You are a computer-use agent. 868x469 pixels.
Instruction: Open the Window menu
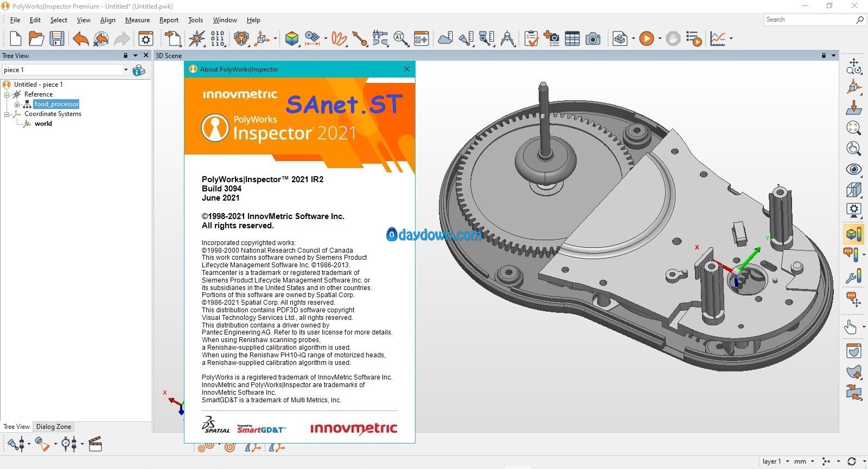click(225, 20)
